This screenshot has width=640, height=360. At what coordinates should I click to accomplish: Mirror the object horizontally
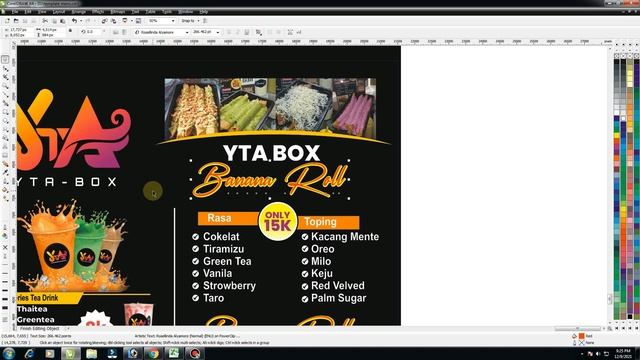(116, 32)
